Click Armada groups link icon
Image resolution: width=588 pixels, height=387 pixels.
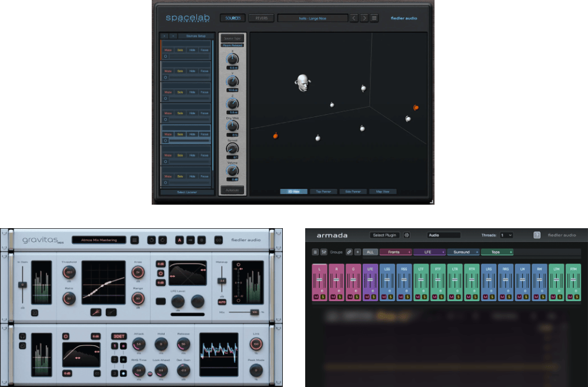tap(349, 252)
